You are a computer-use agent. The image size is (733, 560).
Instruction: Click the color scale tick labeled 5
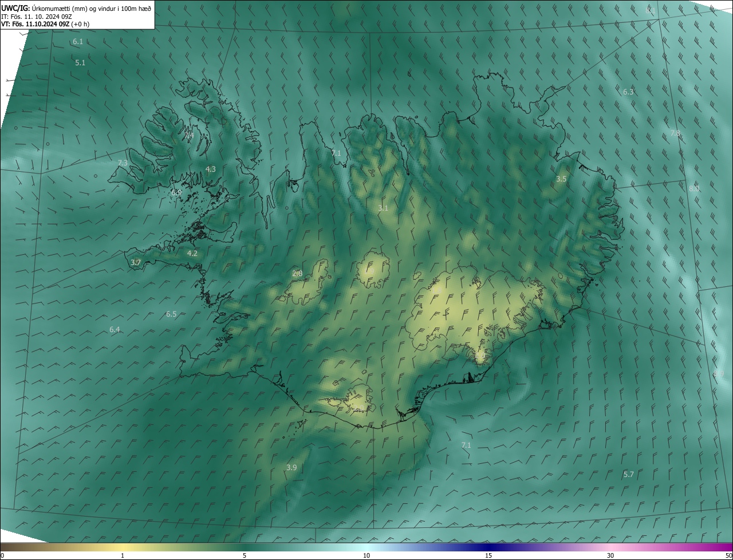click(245, 555)
